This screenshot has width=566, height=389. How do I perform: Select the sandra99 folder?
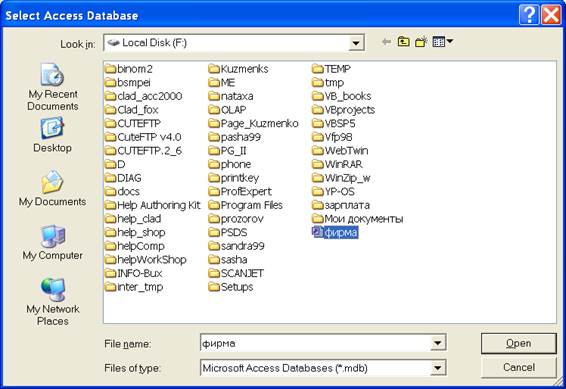coord(236,246)
